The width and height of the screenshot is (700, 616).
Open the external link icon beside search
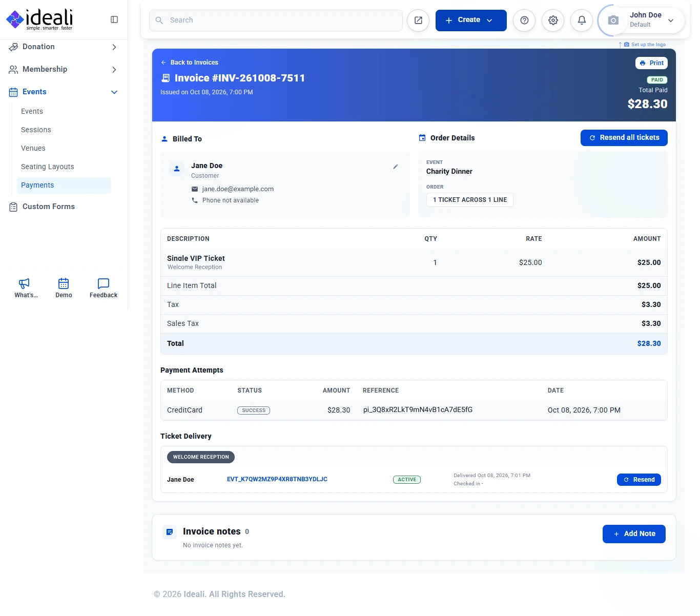(x=418, y=20)
